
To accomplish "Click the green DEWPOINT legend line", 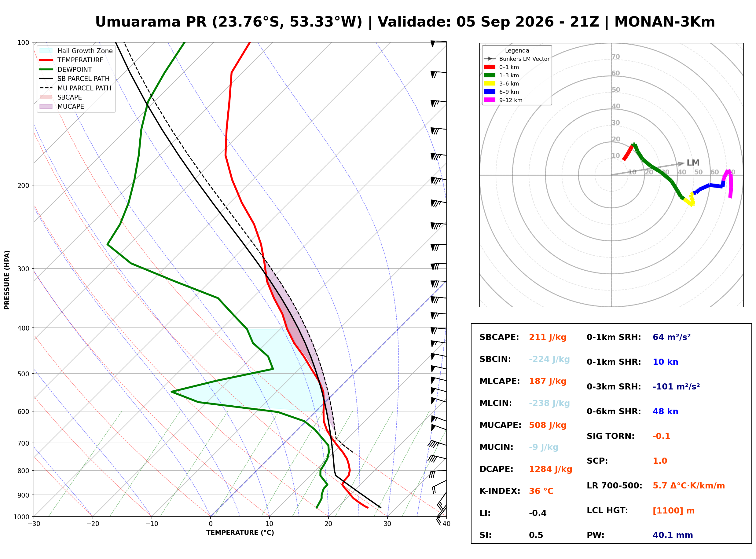I will pos(46,69).
